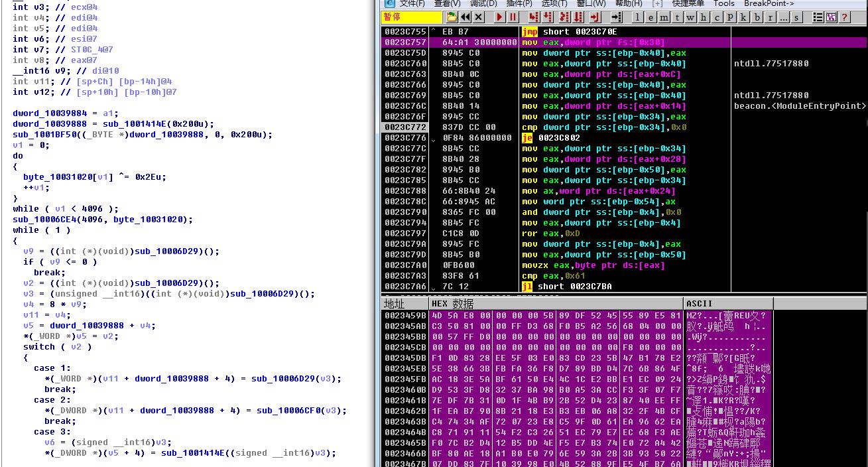Click the Step into toolbar icon
868x467 pixels.
click(x=534, y=17)
